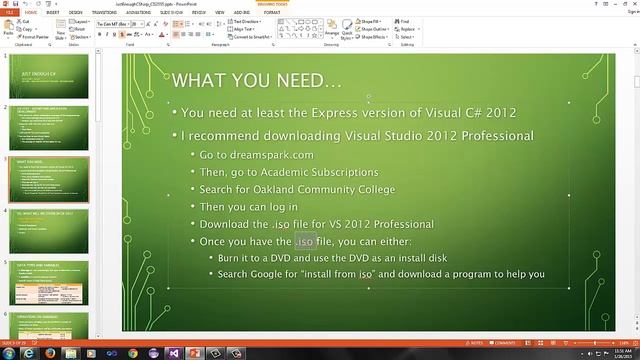The height and width of the screenshot is (360, 640).
Task: Toggle numbered list formatting
Action: pyautogui.click(x=188, y=24)
